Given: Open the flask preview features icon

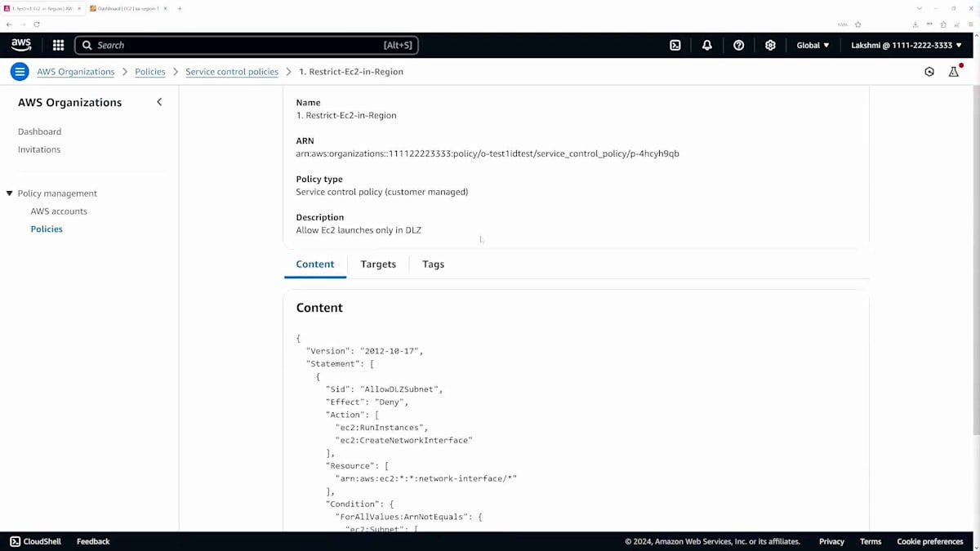Looking at the screenshot, I should coord(953,72).
